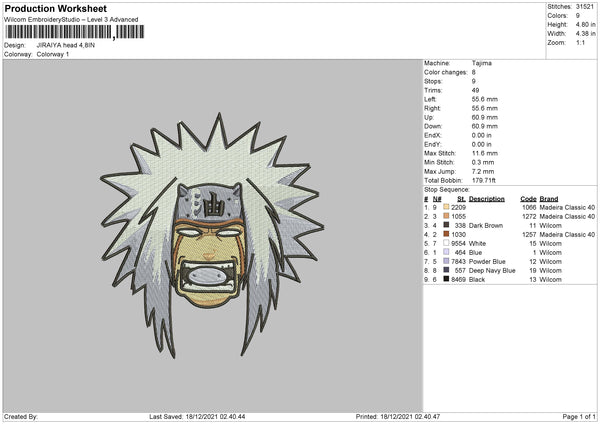The height and width of the screenshot is (424, 600).
Task: Click the 'Deep Navy Blue' description text
Action: pos(492,271)
